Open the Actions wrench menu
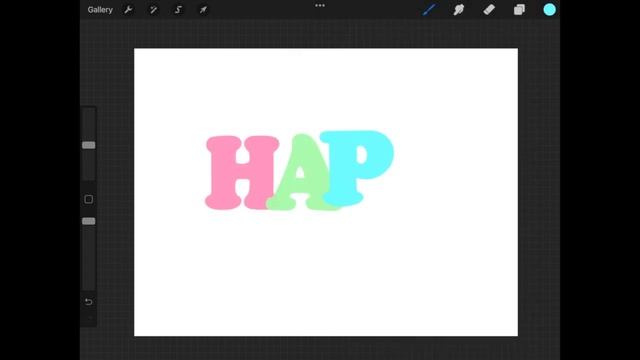 click(x=128, y=10)
